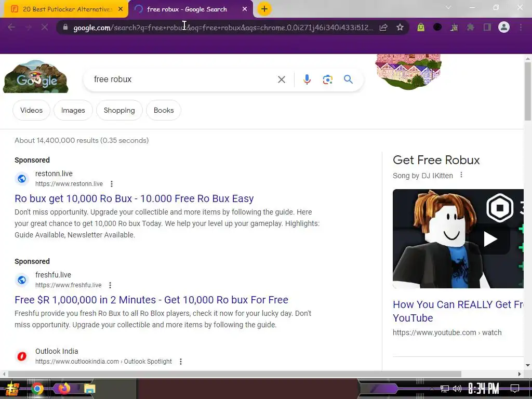This screenshot has height=399, width=532.
Task: Bookmark this page with the star icon
Action: pyautogui.click(x=400, y=28)
